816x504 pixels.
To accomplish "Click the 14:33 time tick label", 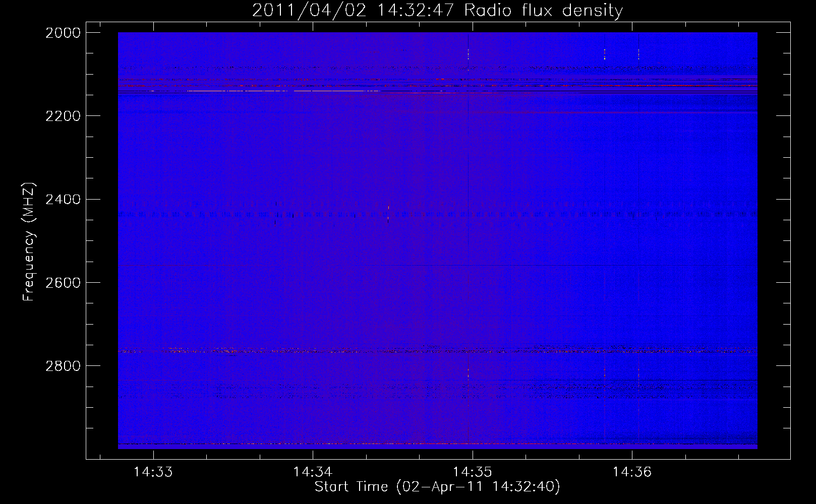I will pos(153,472).
